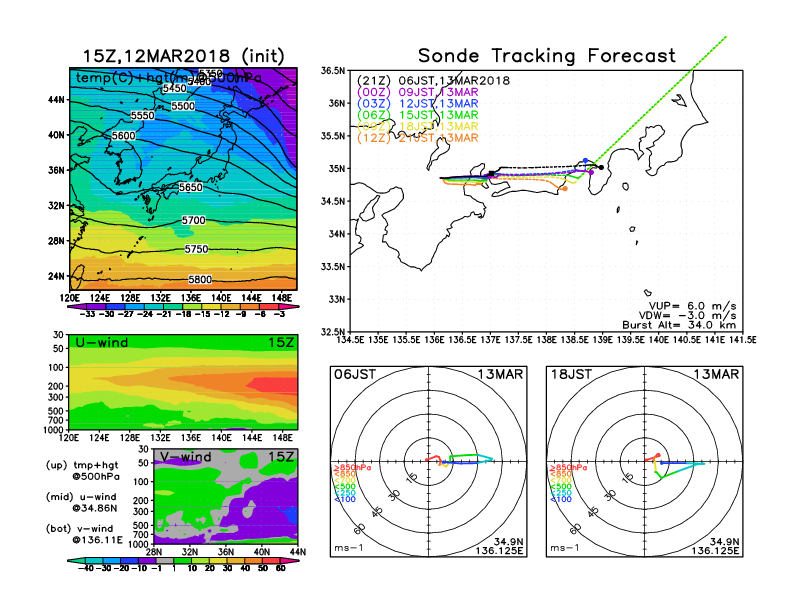Select the orange "(12Z) 21JST,13MAR" legend entry
Image resolution: width=792 pixels, height=612 pixels.
[417, 138]
